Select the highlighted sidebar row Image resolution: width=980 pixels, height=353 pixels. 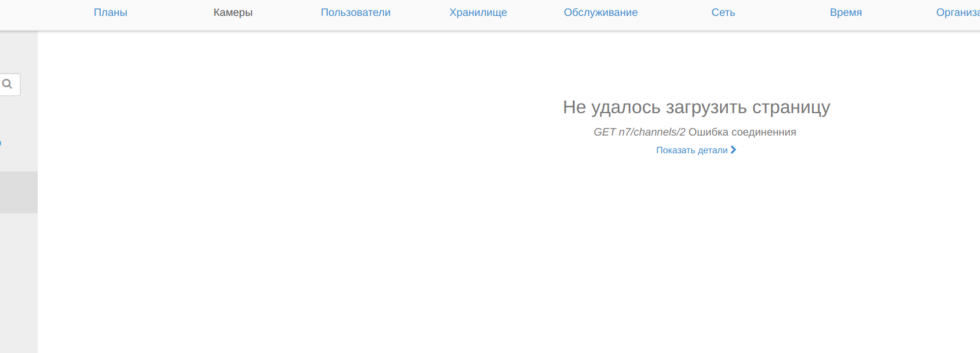pos(19,192)
